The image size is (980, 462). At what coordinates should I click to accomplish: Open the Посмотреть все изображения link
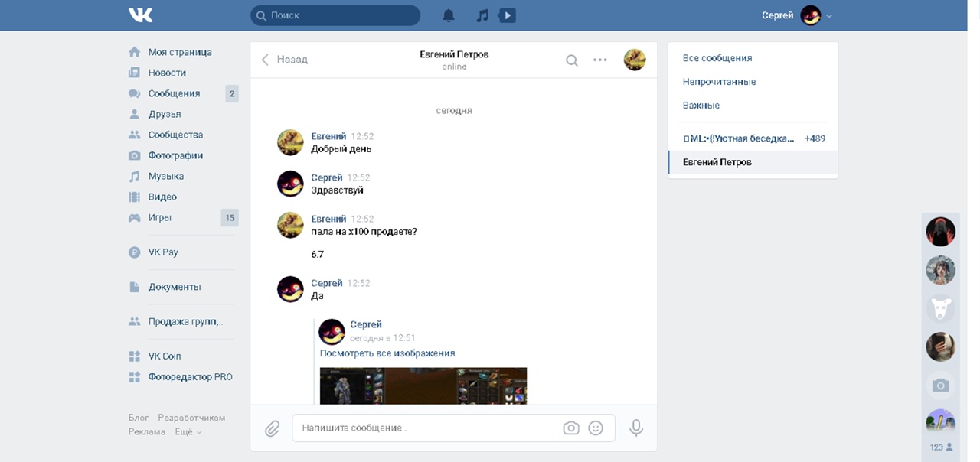click(x=387, y=353)
